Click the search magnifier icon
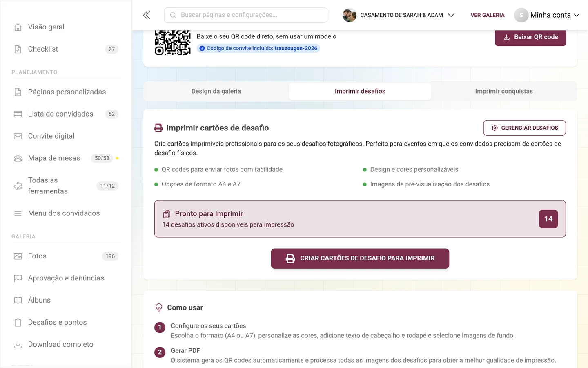The height and width of the screenshot is (368, 588). [x=173, y=15]
